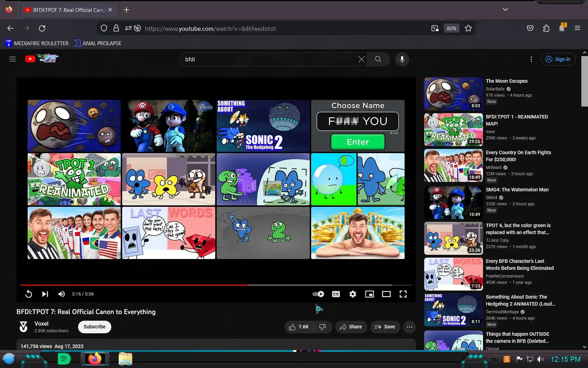Open the Voxel channel name link

tap(42, 323)
